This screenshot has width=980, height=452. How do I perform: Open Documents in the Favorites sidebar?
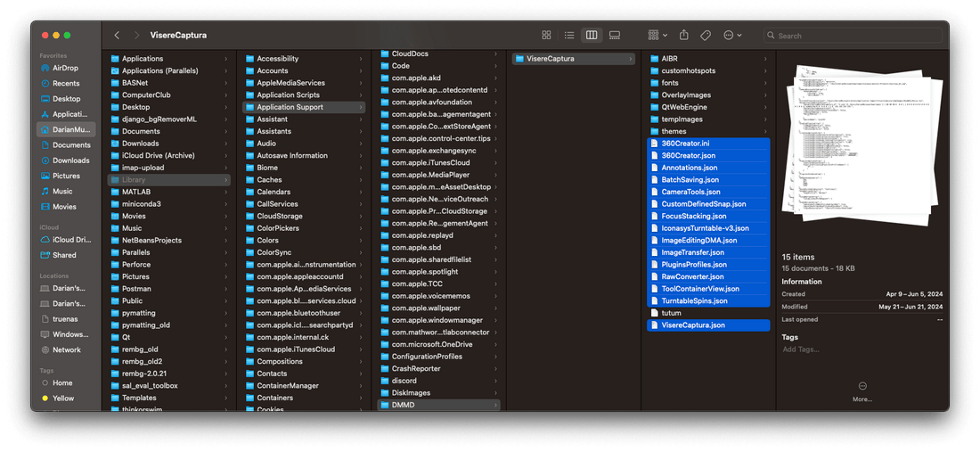66,145
